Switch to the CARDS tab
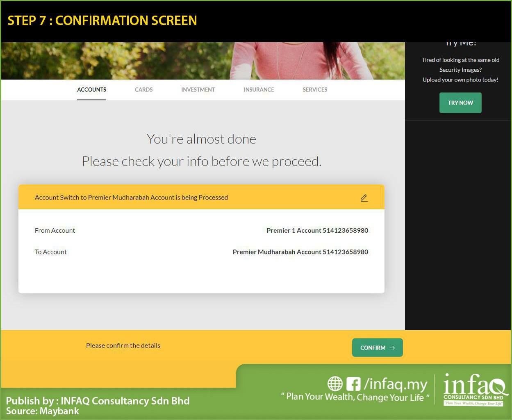Image resolution: width=512 pixels, height=420 pixels. [144, 90]
